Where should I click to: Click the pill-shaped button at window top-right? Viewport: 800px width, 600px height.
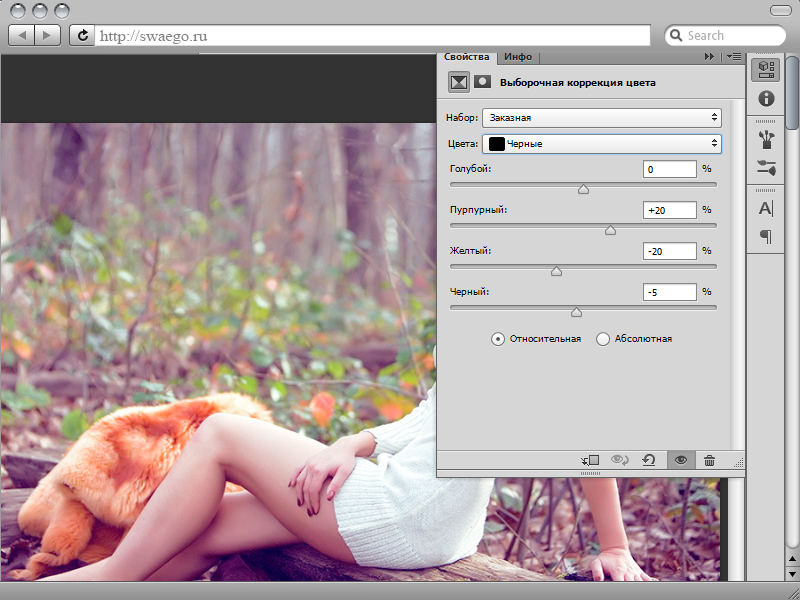click(x=780, y=11)
